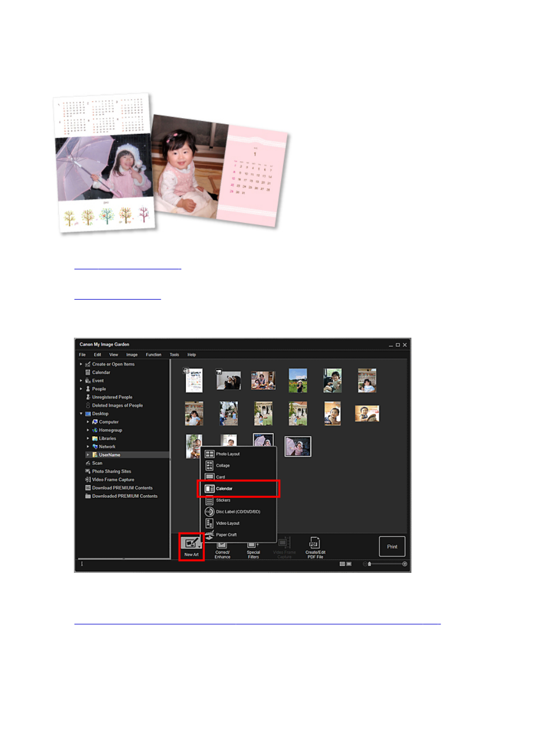
Task: Switch to thumbnail grid view
Action: [x=342, y=564]
